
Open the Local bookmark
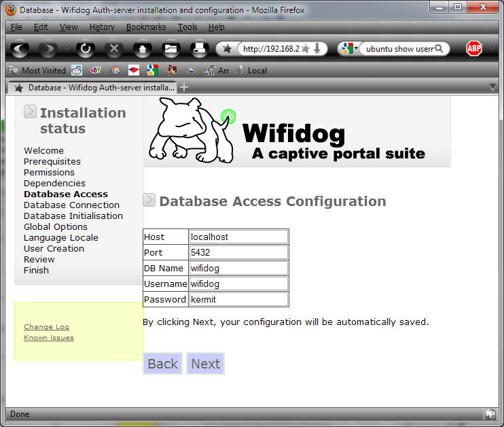(x=251, y=71)
